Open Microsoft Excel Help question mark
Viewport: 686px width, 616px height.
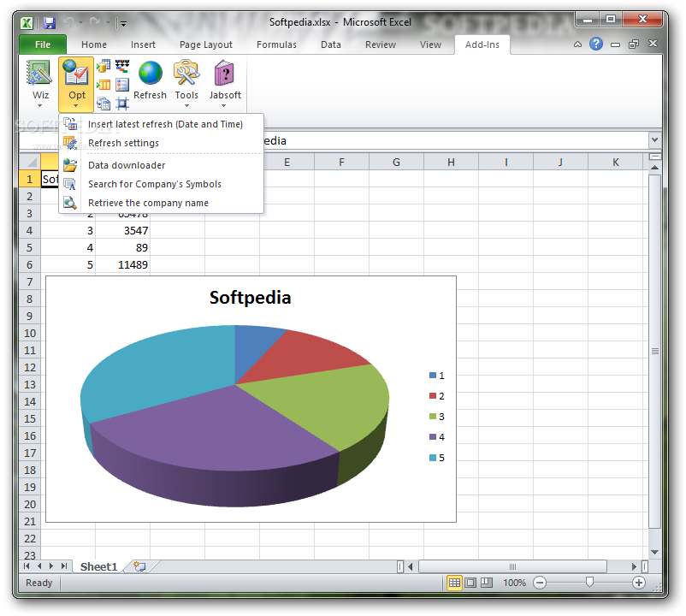pos(596,44)
